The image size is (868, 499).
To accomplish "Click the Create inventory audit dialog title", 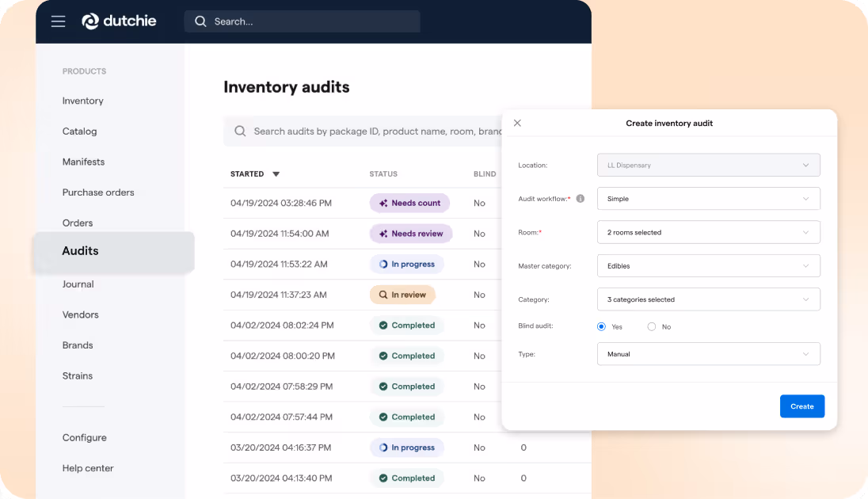I will [669, 123].
